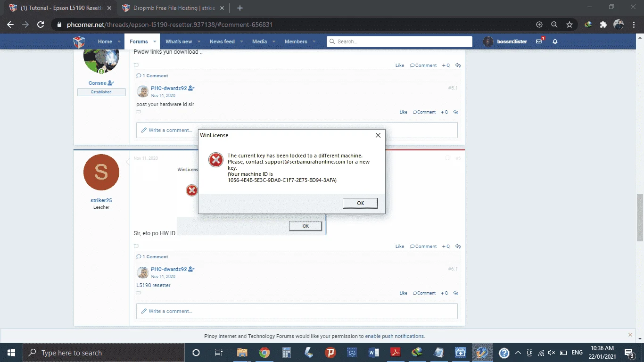Viewport: 644px width, 362px height.
Task: Open the Chrome profile avatar
Action: (619, 25)
